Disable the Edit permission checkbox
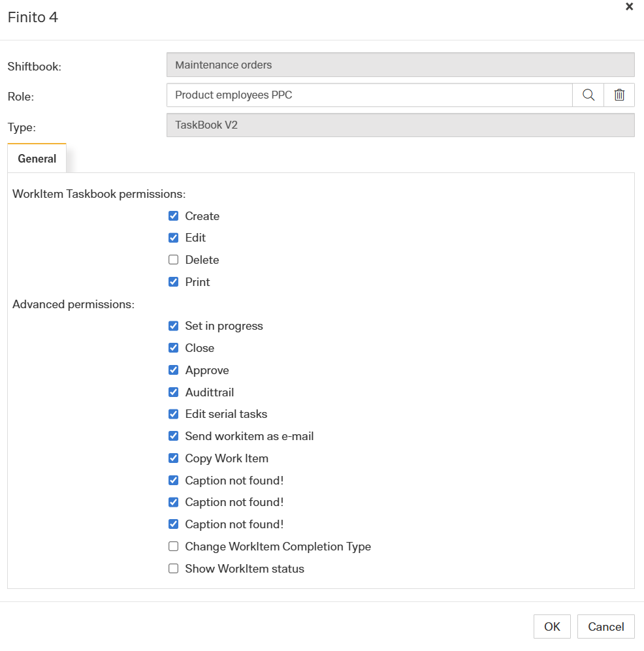This screenshot has height=651, width=644. (x=173, y=238)
